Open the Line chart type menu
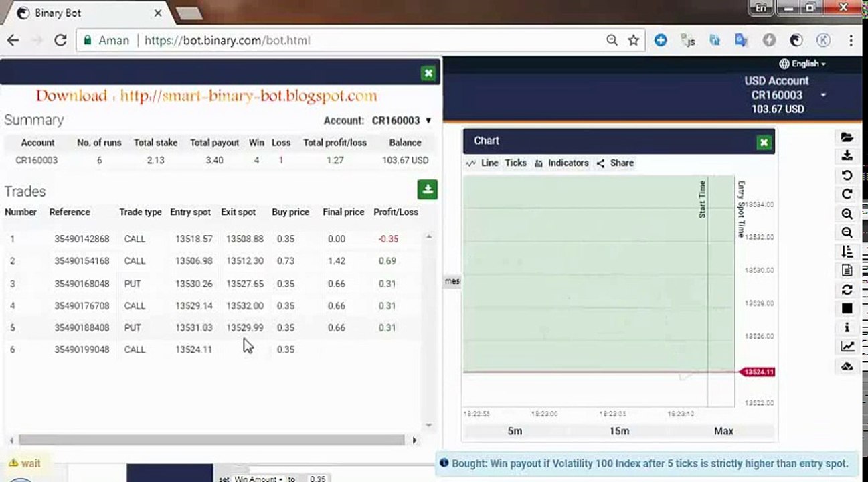 [x=483, y=163]
